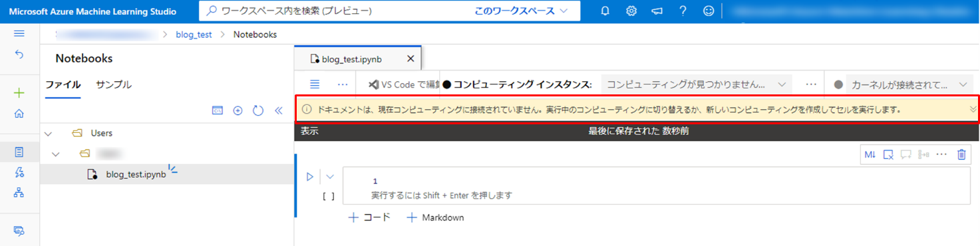Toggle notebook menu lines icon
Screen dimensions: 980x246
coord(315,84)
